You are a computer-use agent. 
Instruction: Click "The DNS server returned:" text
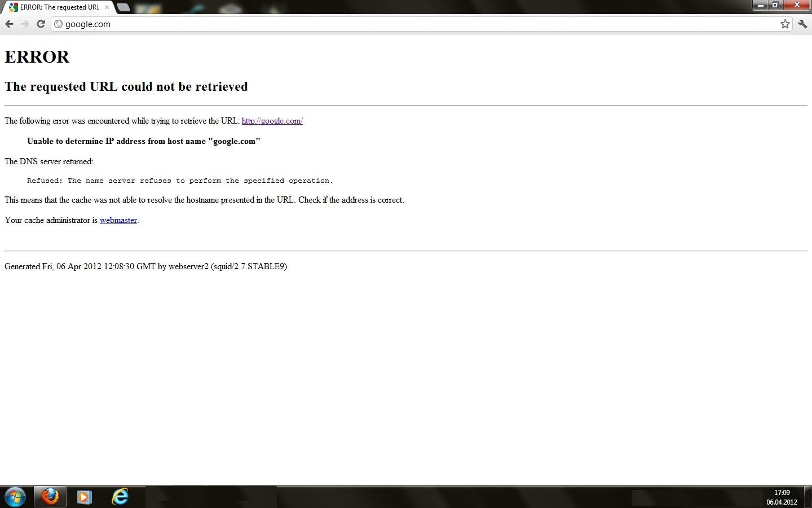tap(49, 161)
